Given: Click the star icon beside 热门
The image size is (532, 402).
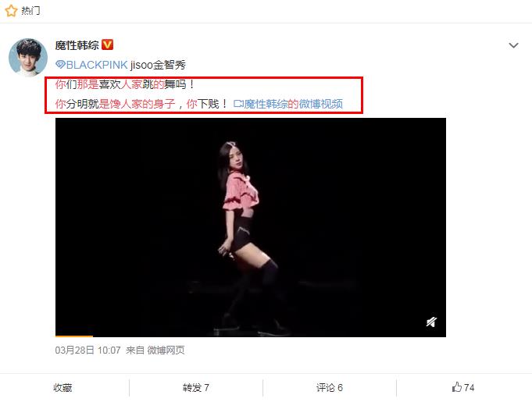Looking at the screenshot, I should 11,10.
